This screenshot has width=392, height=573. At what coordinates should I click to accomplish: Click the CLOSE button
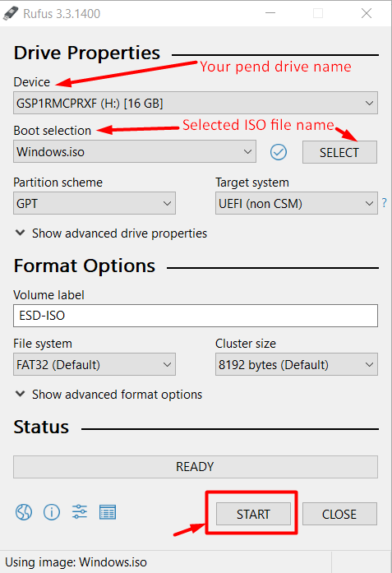(x=339, y=514)
